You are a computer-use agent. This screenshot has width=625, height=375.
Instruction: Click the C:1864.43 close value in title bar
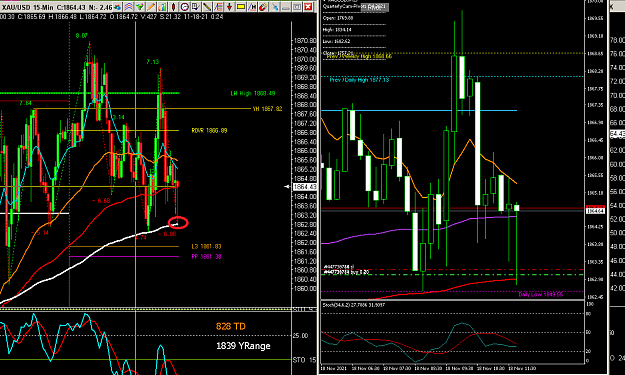(71, 8)
